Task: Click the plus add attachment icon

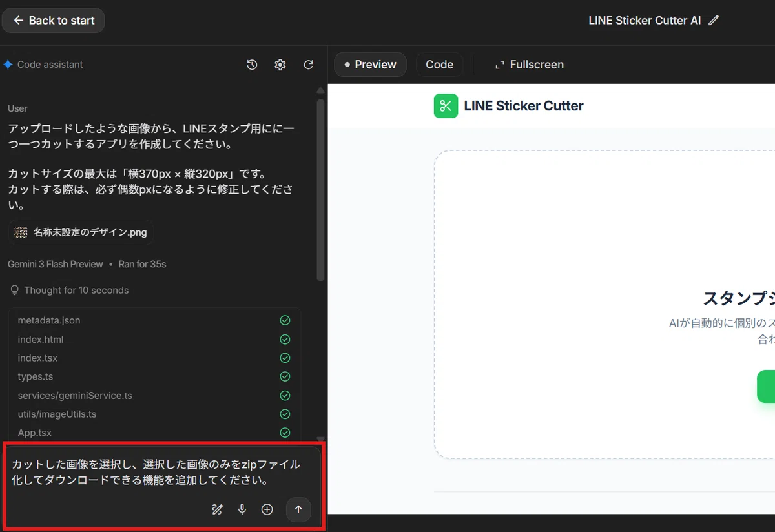Action: coord(267,509)
